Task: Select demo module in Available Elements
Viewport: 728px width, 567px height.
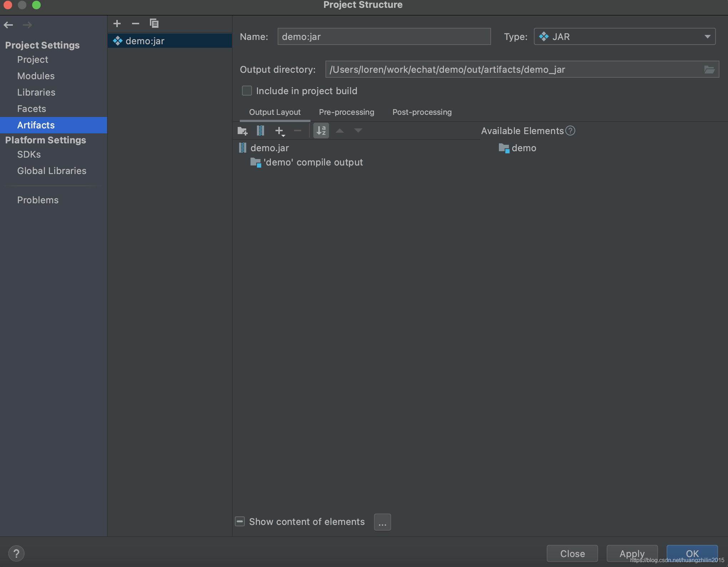Action: click(523, 148)
